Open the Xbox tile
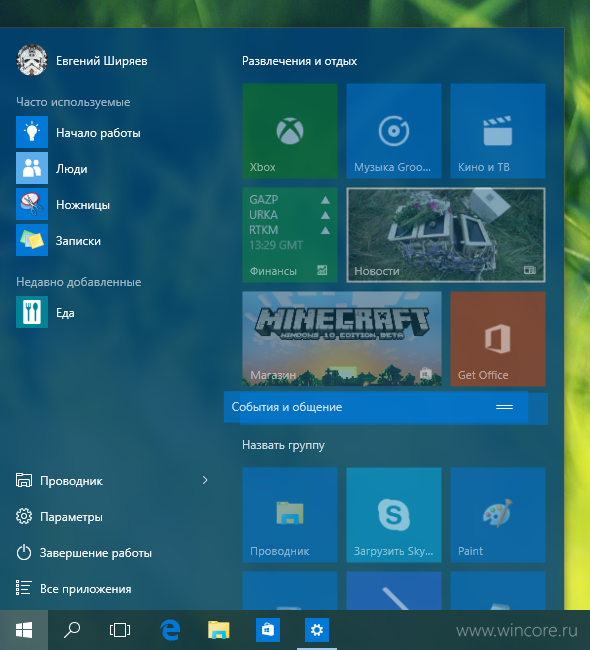This screenshot has width=590, height=650. click(290, 131)
